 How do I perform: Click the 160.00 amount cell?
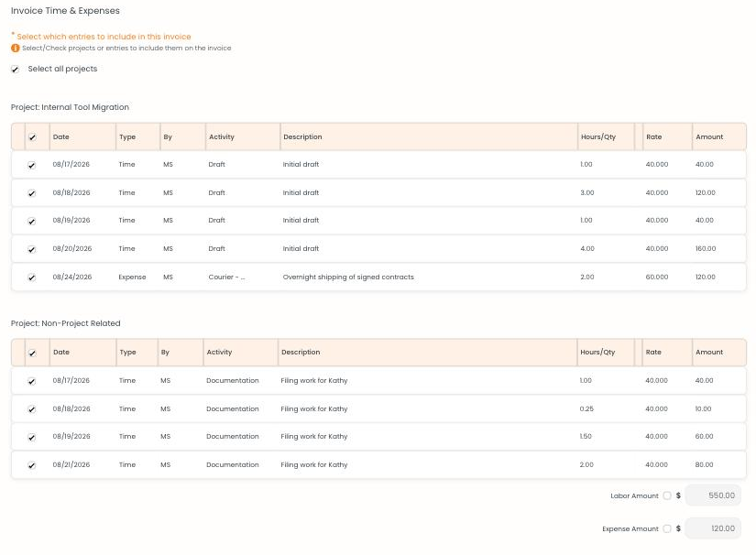click(706, 248)
